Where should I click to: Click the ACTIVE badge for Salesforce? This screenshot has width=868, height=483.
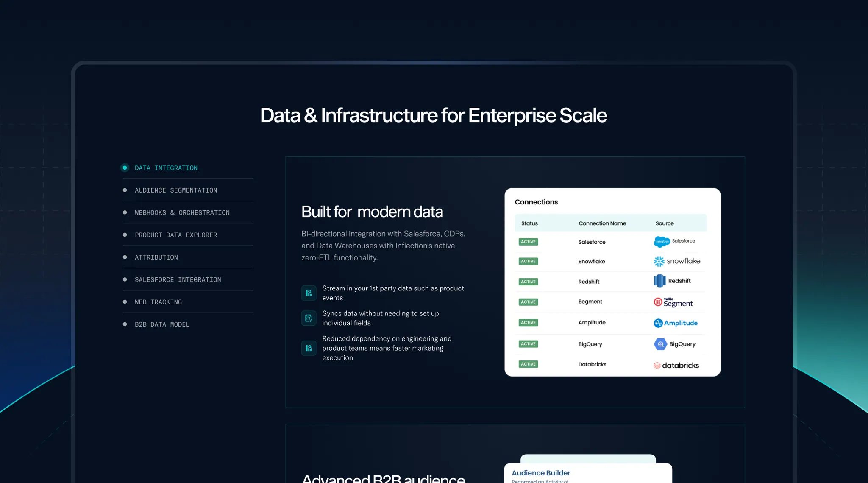tap(528, 242)
